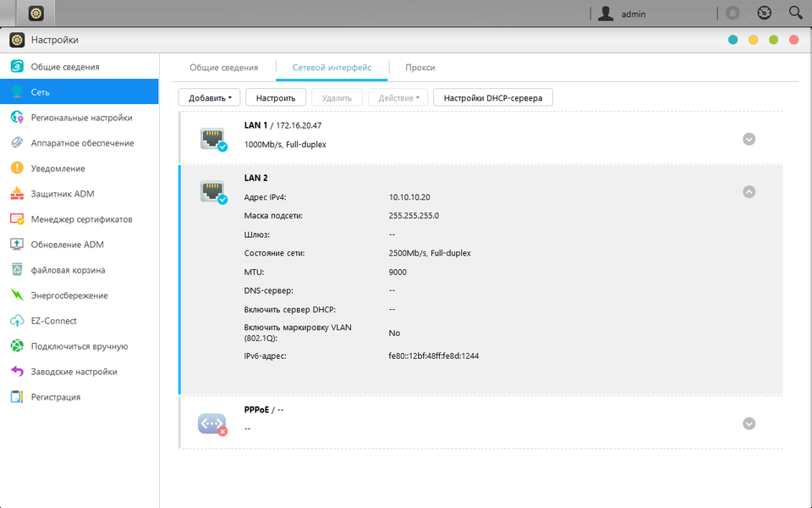The image size is (812, 508).
Task: Open the Добавить dropdown
Action: point(209,97)
